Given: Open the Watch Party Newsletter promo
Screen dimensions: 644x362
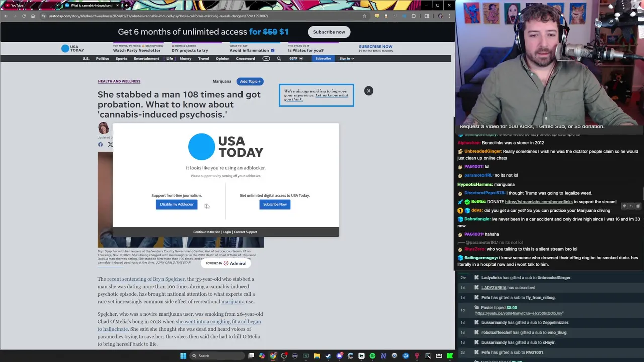Looking at the screenshot, I should (x=137, y=49).
